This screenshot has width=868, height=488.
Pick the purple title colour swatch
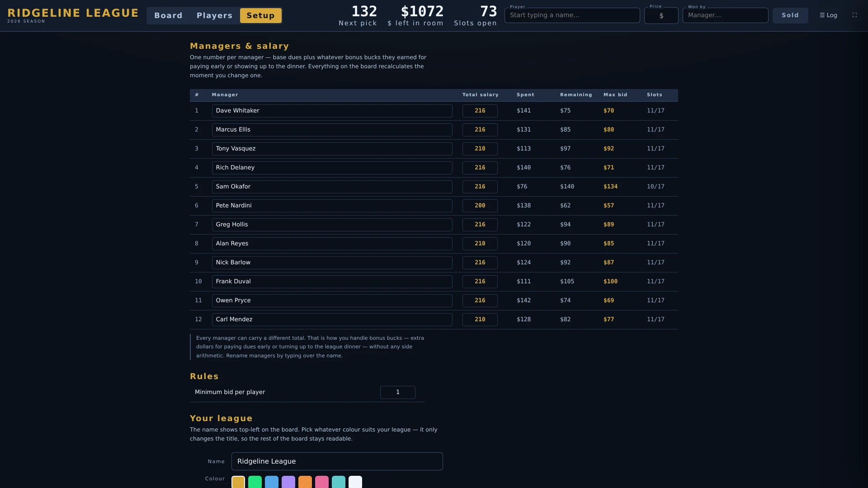tap(288, 482)
